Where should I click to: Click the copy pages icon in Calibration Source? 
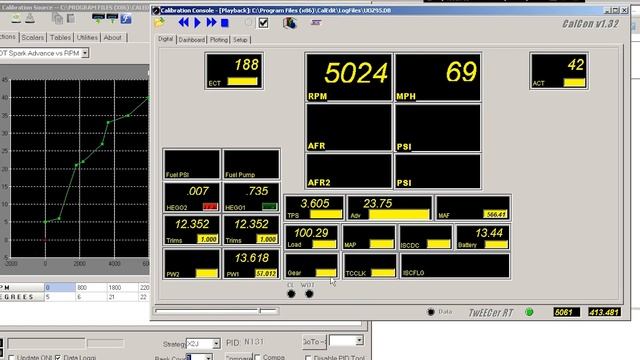(57, 18)
